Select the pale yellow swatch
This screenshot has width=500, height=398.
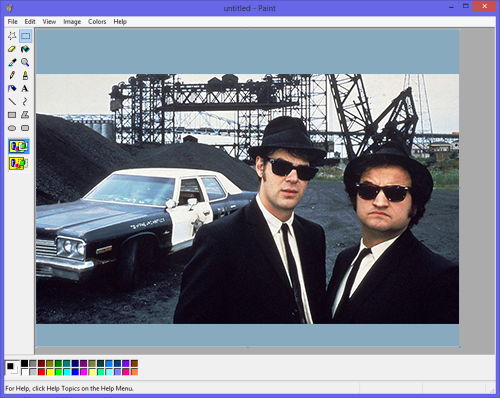(x=92, y=372)
